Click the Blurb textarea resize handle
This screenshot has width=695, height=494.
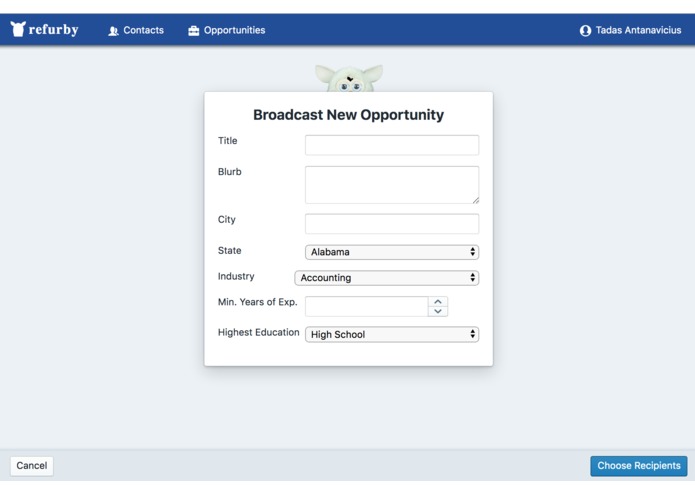click(476, 200)
